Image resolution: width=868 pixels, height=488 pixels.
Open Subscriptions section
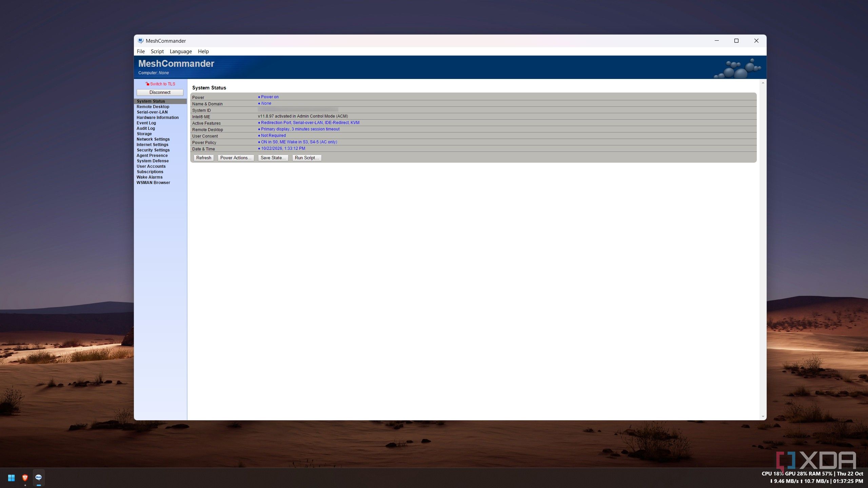[x=150, y=172]
